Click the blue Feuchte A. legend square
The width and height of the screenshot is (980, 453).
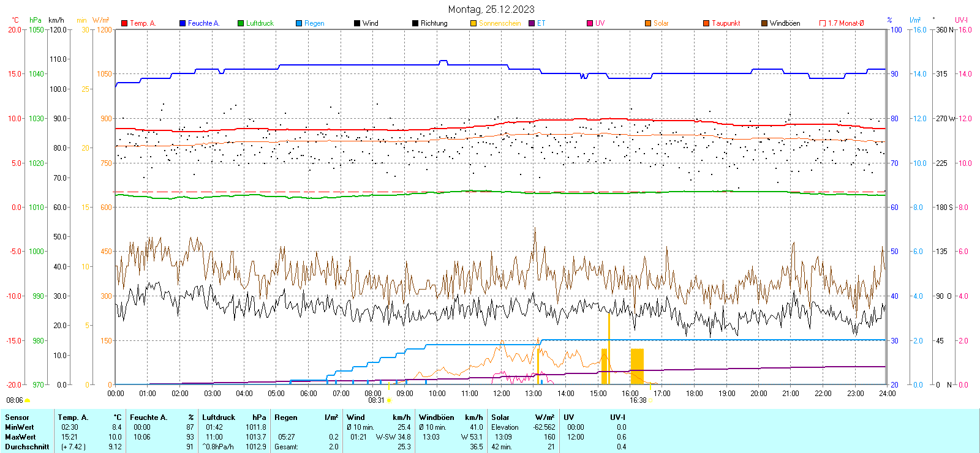point(183,23)
